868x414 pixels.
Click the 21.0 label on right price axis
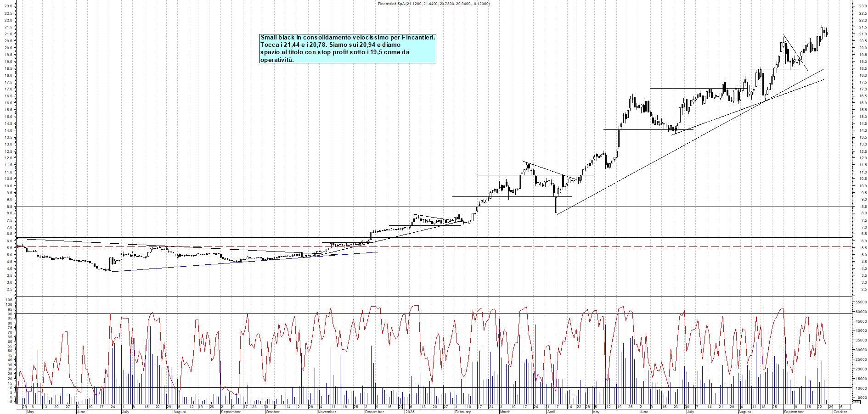(862, 34)
